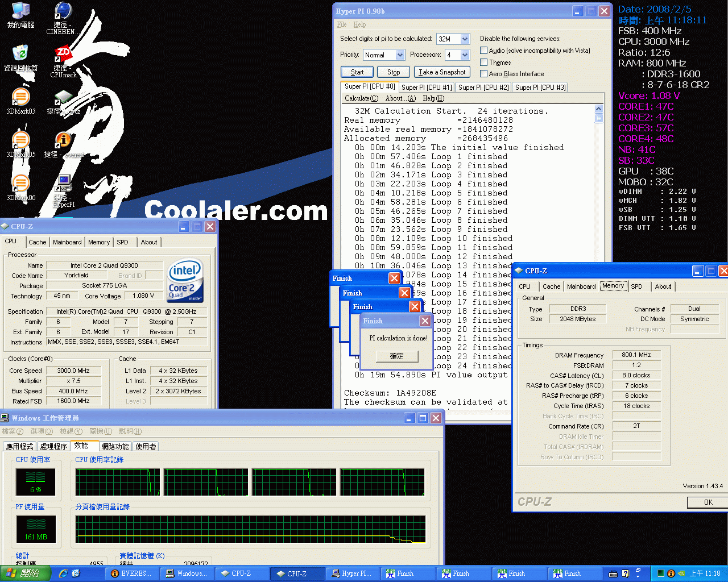Click the Super PI output scrollbar thumb

coord(598,118)
